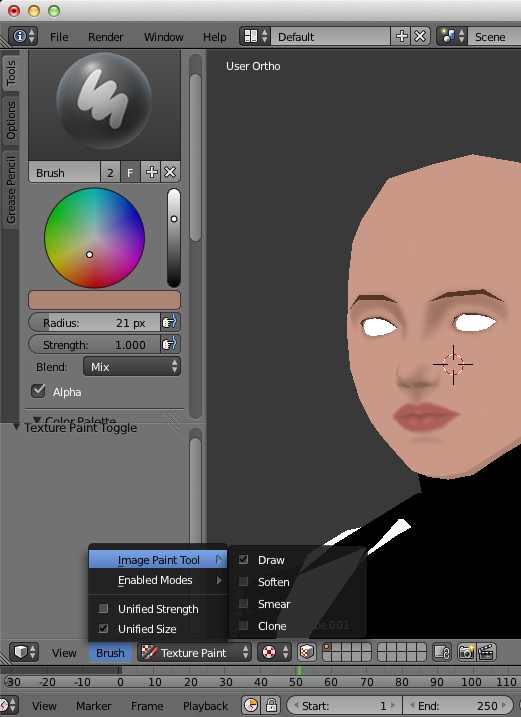Open the Blend mode Mix dropdown
This screenshot has width=521, height=717.
click(132, 366)
